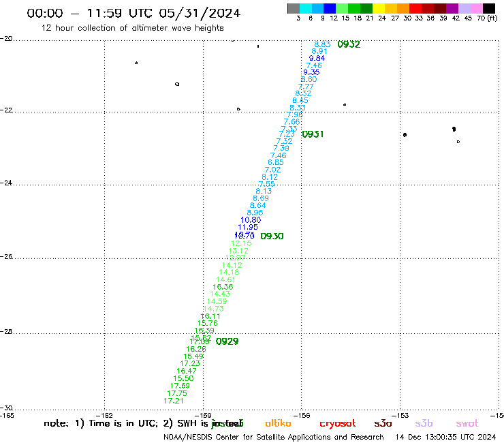Click the gray swatch in the color scale

click(294, 8)
